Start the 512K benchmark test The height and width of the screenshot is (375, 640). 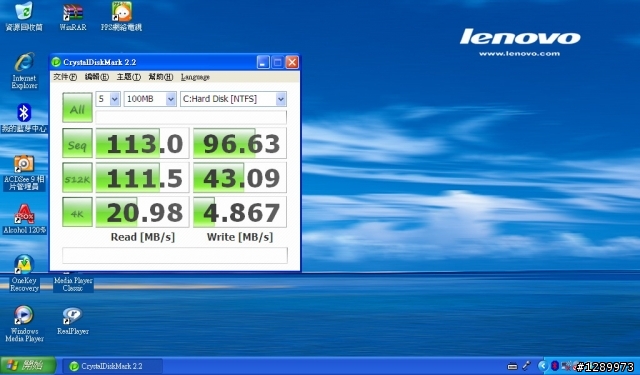point(77,178)
